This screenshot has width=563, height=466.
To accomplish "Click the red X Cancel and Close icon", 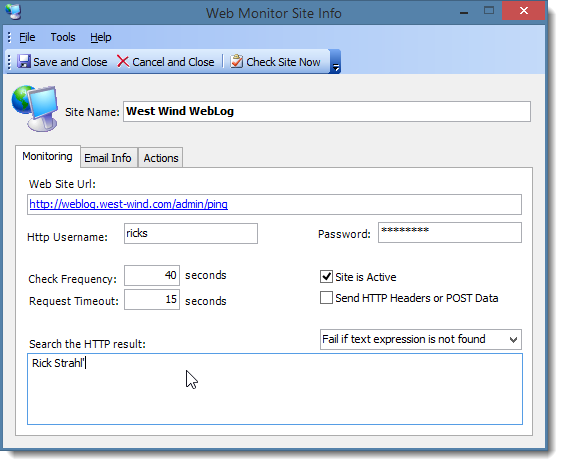I will coord(123,61).
